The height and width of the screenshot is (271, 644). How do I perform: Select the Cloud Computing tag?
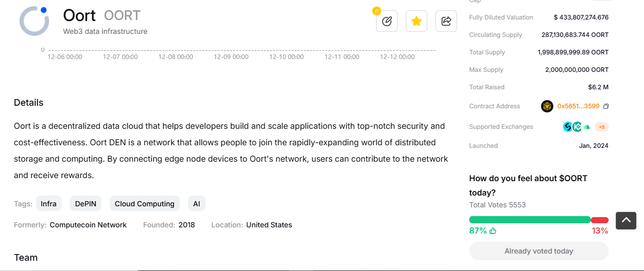click(x=144, y=204)
